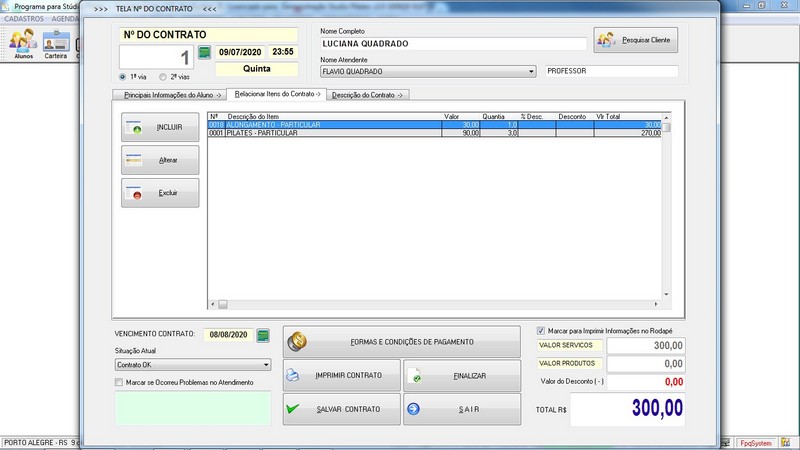Open Alunos icon in main toolbar

click(x=23, y=43)
